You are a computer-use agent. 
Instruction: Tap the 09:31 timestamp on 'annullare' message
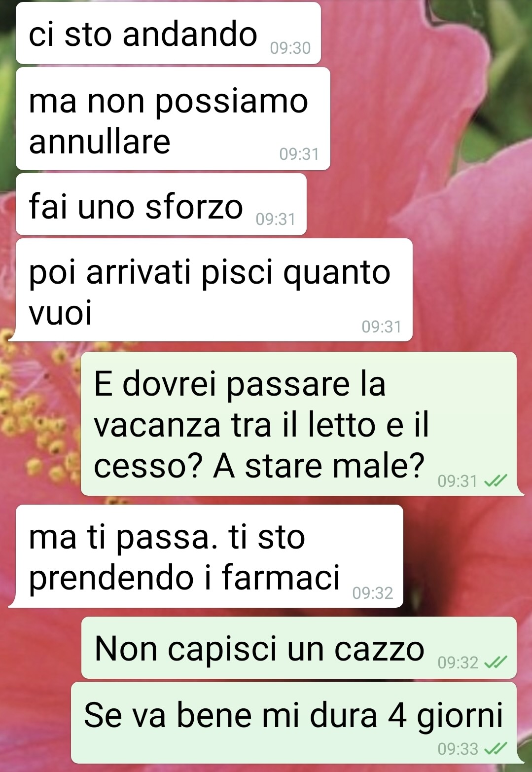[299, 154]
